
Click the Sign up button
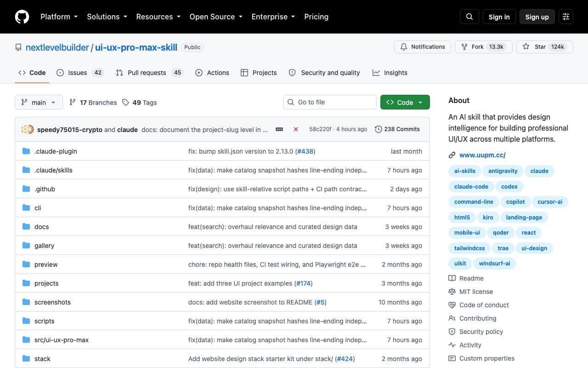pos(537,17)
